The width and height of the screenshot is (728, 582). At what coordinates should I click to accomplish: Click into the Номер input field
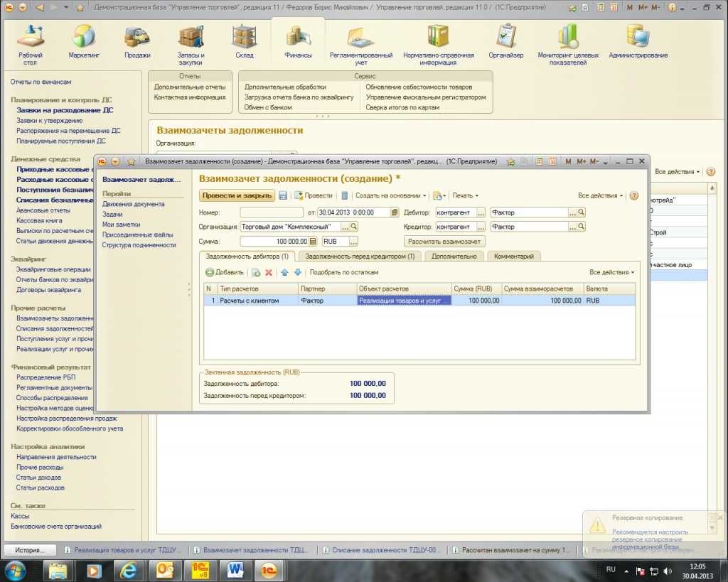pyautogui.click(x=272, y=212)
